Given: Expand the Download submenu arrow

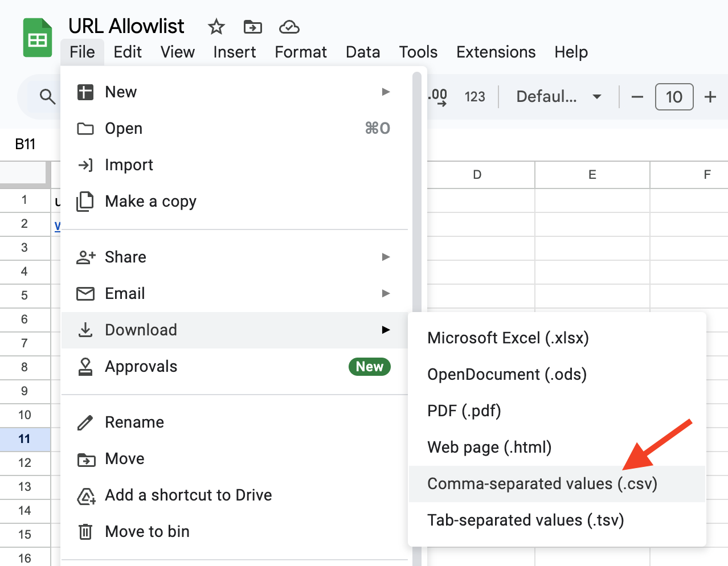Looking at the screenshot, I should click(386, 330).
